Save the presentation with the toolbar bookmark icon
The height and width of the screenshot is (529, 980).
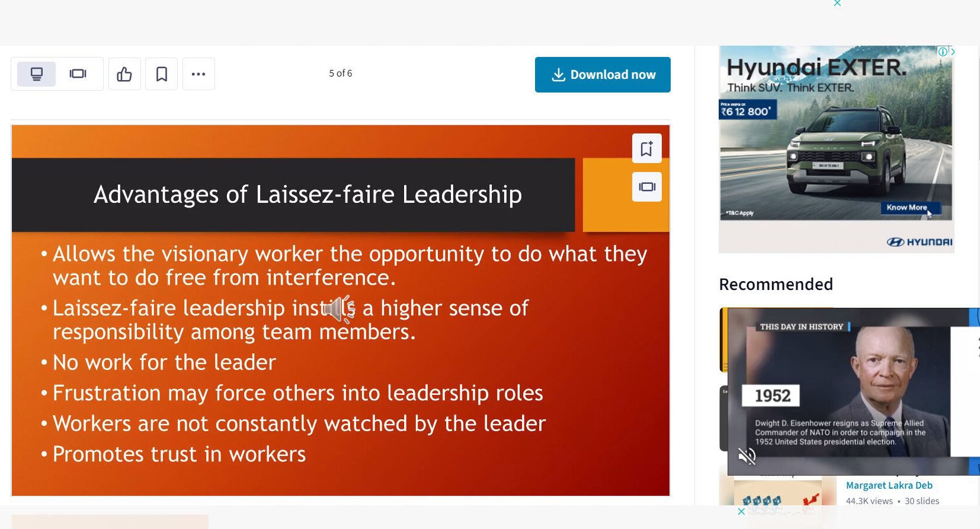coord(162,74)
